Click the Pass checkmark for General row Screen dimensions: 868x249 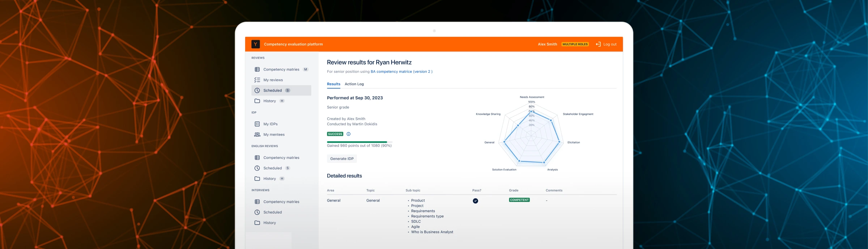(x=475, y=201)
